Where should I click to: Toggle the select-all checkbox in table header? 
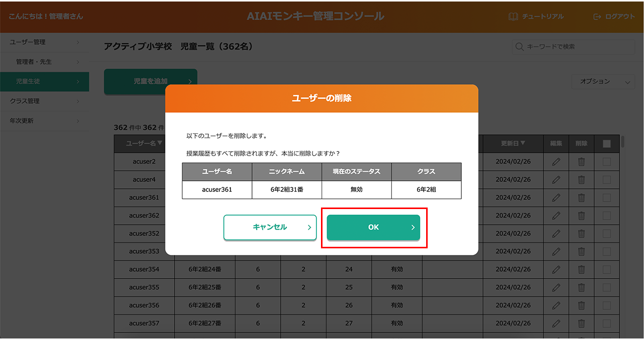607,144
